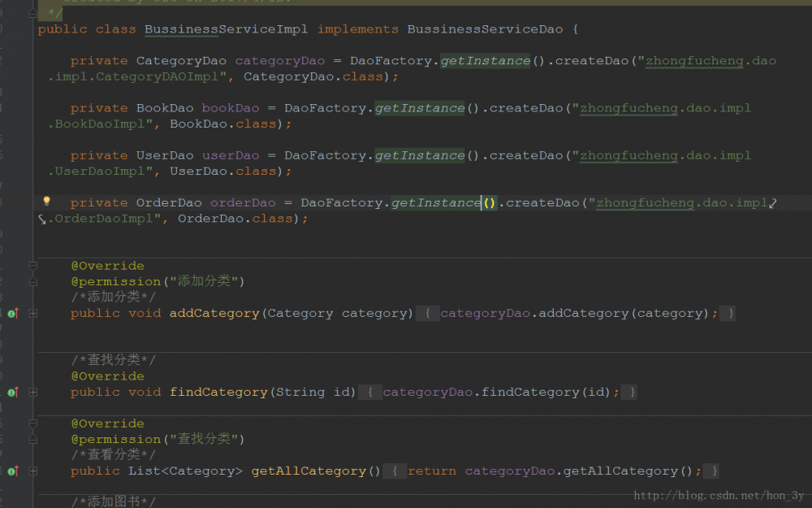Click the annotation @permission("添加分类")
The height and width of the screenshot is (508, 812).
(158, 281)
